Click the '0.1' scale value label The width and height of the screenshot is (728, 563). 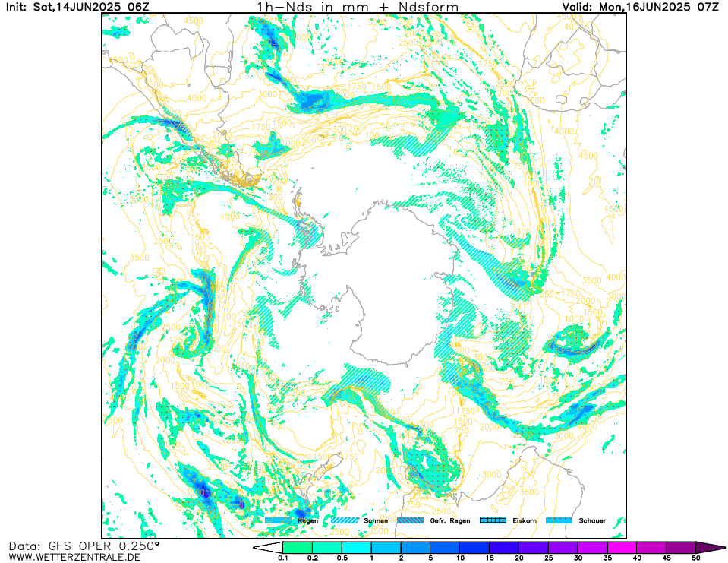click(282, 558)
